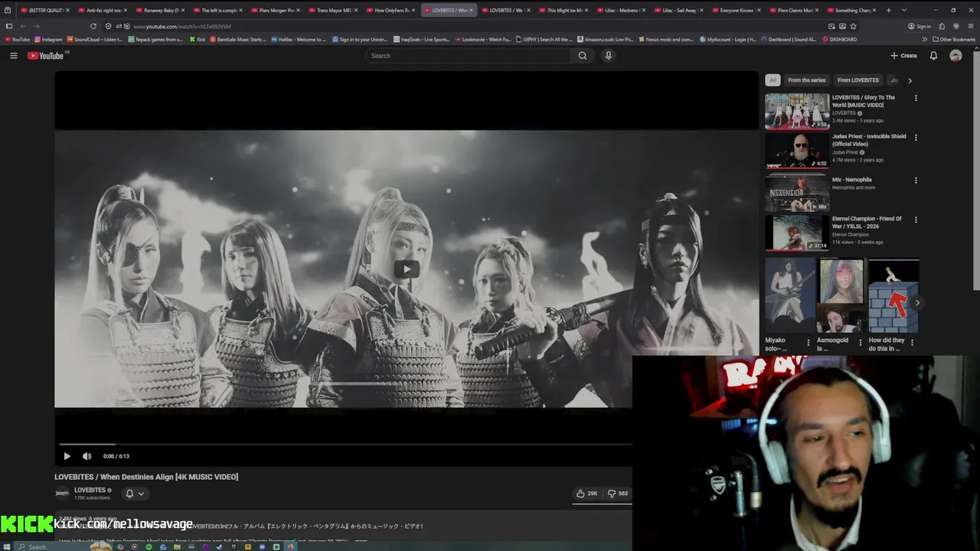
Task: Open a new browser tab with plus
Action: pos(888,11)
